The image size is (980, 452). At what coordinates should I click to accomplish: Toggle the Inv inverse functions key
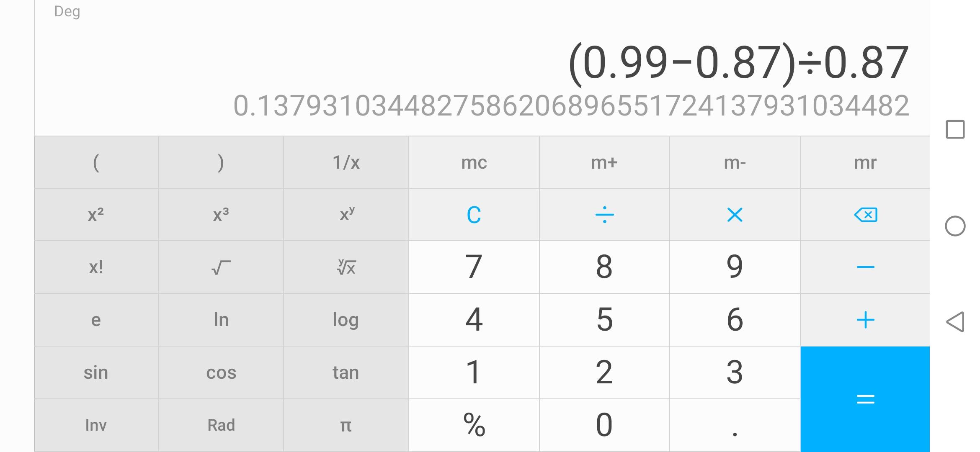point(96,425)
